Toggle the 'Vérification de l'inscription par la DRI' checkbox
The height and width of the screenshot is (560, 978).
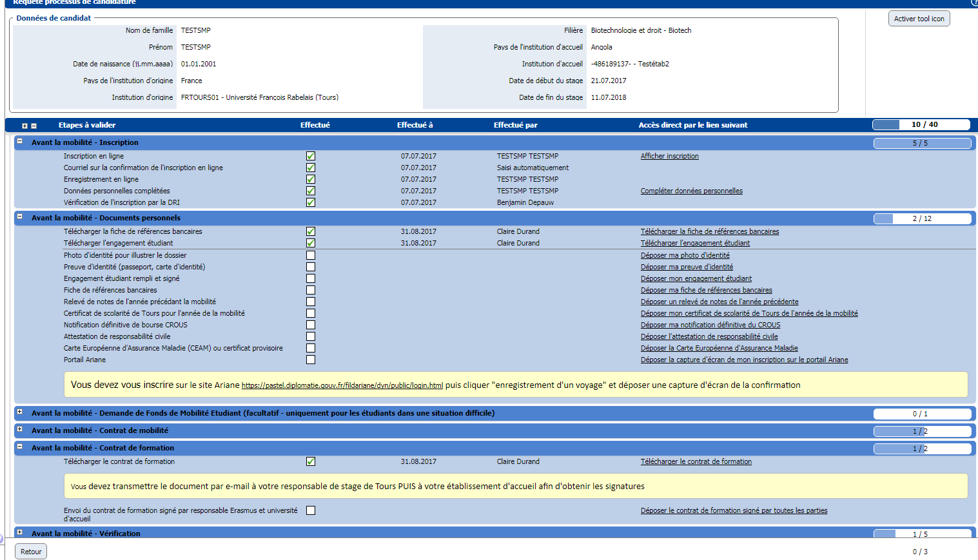coord(311,202)
